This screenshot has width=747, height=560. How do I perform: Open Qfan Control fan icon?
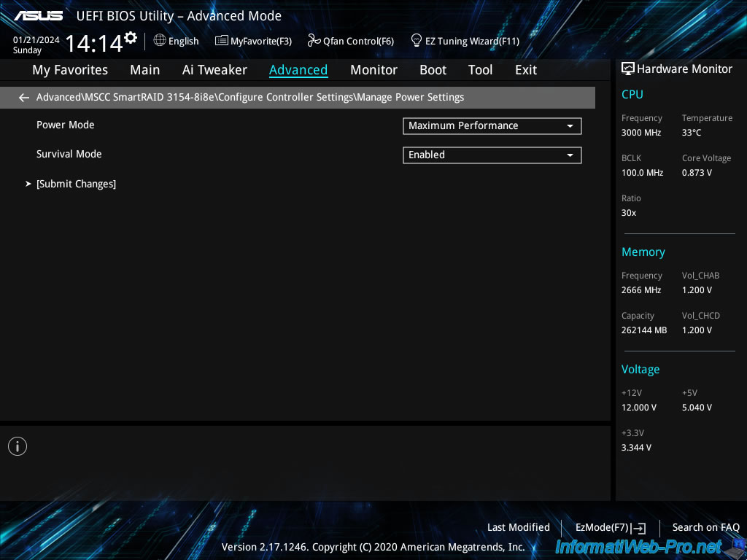tap(314, 41)
